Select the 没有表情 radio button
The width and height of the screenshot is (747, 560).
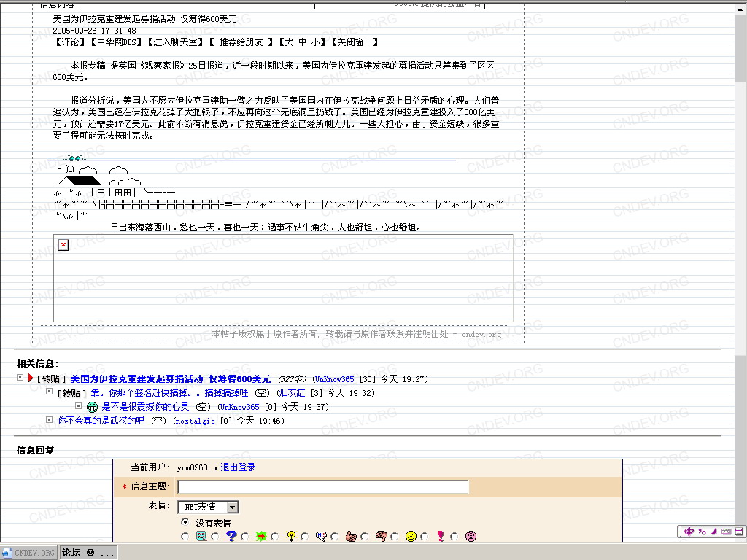tap(185, 522)
